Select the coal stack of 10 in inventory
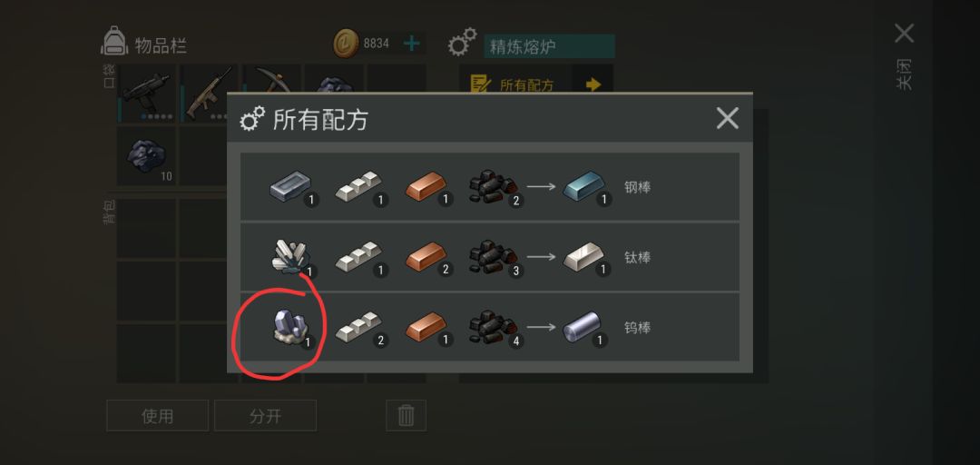980x465 pixels. [x=146, y=156]
